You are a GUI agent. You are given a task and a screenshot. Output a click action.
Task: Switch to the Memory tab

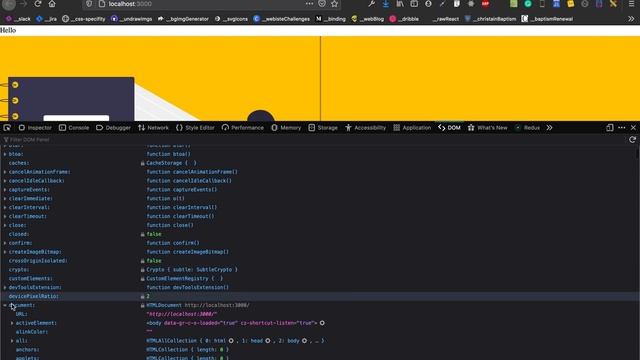[286, 128]
